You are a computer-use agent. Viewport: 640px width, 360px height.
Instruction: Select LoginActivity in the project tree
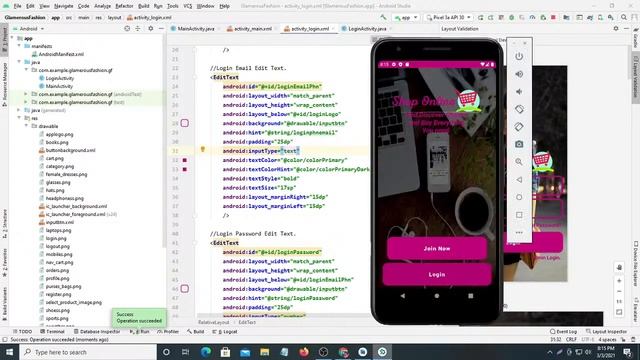tap(60, 78)
